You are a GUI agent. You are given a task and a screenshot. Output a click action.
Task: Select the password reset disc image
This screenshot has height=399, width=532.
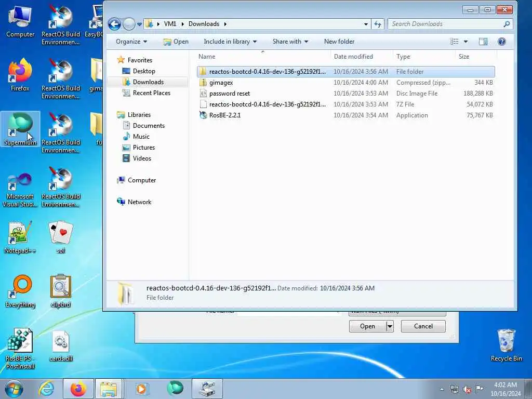tap(345, 94)
